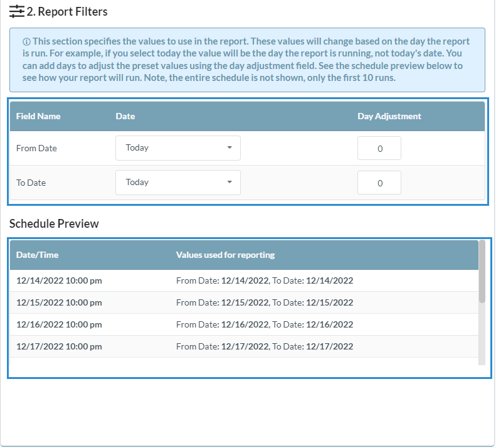Click the Date/Time column header
This screenshot has height=448, width=496.
(x=37, y=255)
